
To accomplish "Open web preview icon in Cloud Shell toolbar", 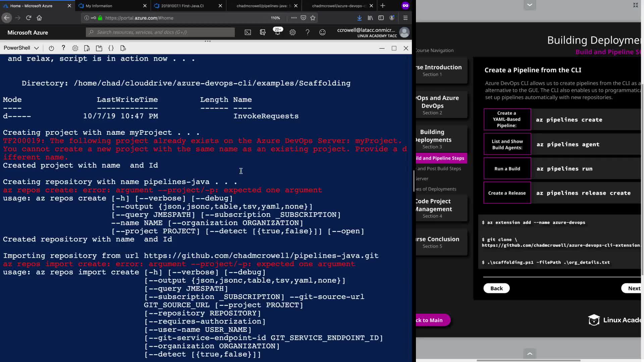I will point(123,48).
